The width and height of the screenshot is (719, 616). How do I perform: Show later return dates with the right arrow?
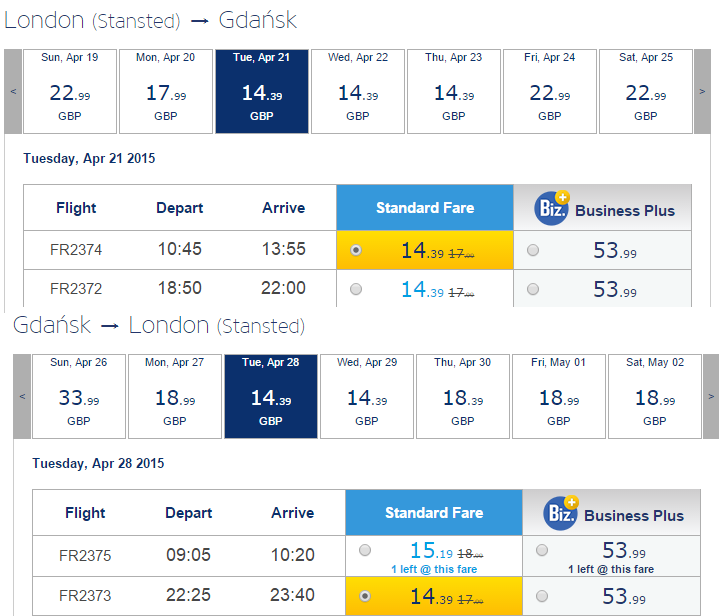point(711,396)
